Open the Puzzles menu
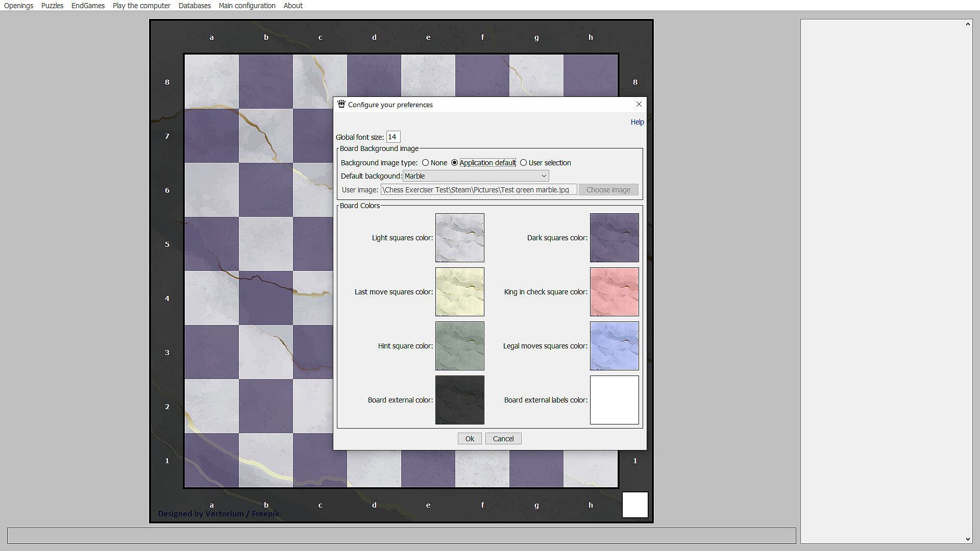 click(x=52, y=6)
